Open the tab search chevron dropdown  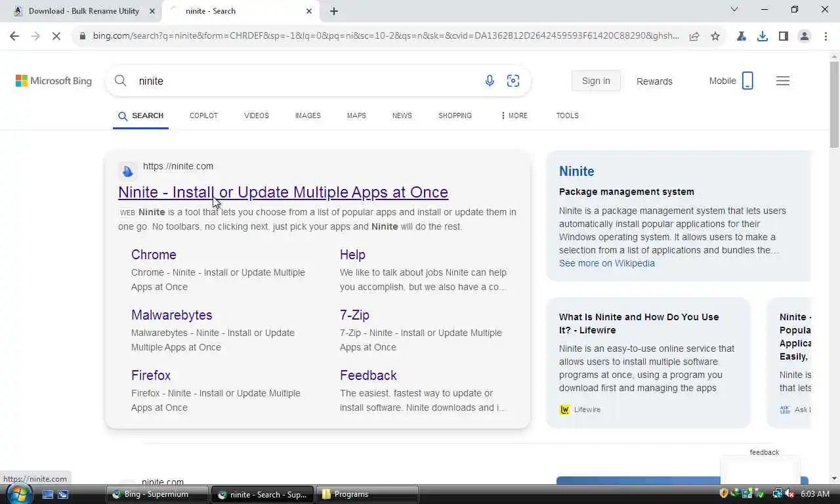734,9
